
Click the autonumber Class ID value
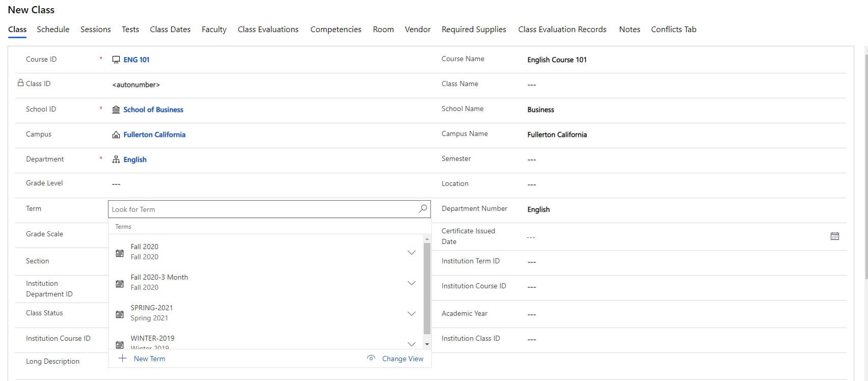pos(136,85)
